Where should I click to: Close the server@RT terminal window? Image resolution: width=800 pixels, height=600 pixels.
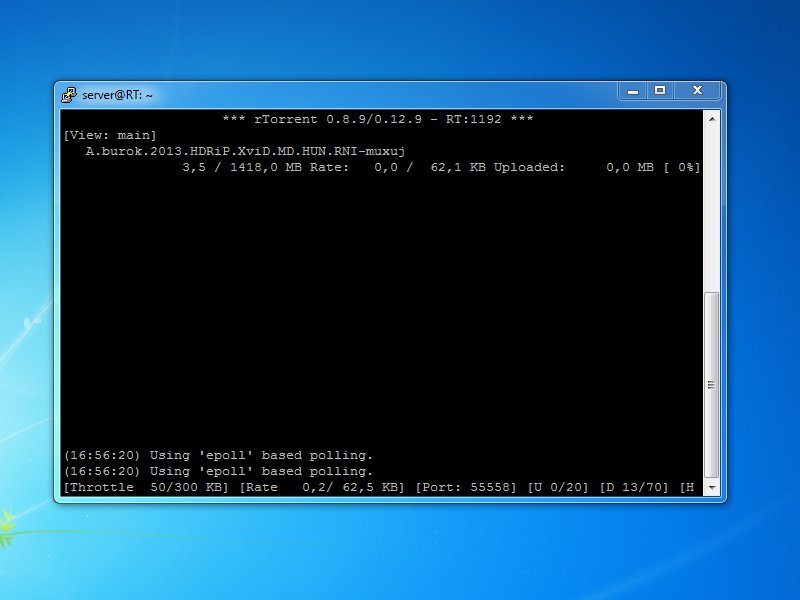[696, 91]
